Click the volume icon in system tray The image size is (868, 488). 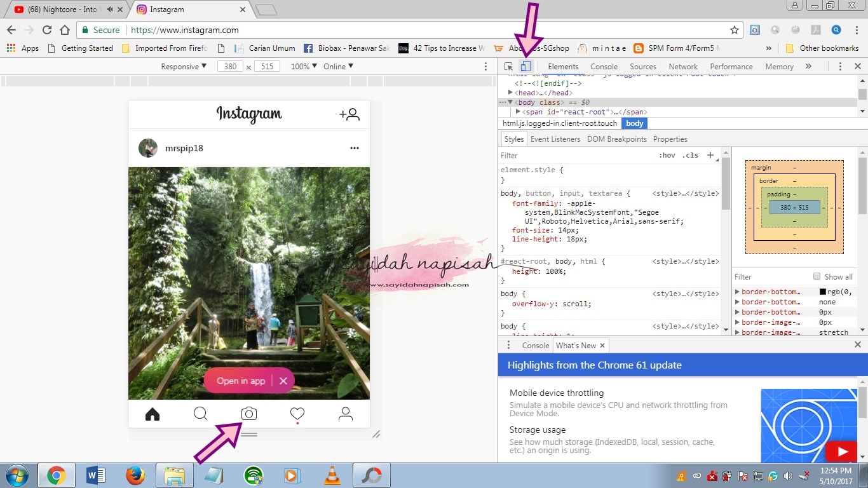(x=788, y=475)
